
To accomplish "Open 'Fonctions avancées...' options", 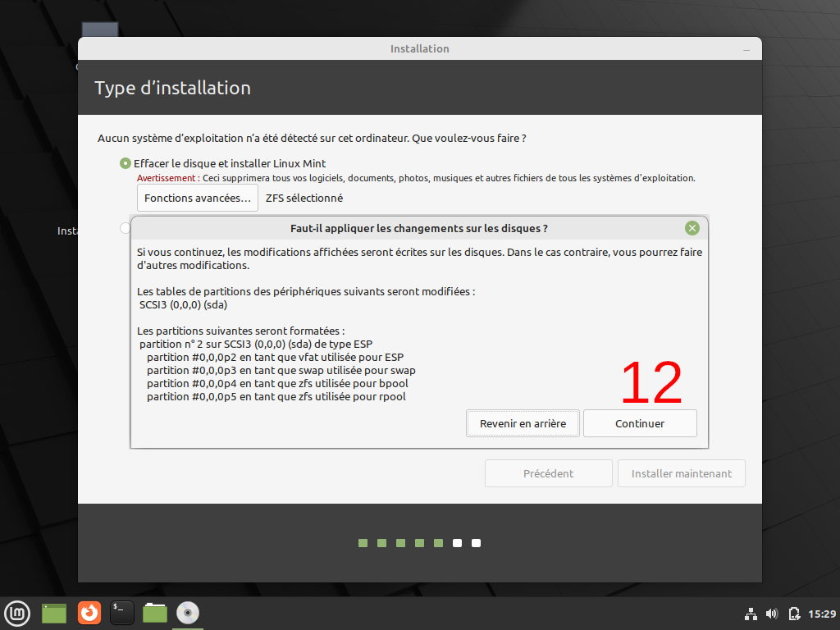I will (x=197, y=197).
